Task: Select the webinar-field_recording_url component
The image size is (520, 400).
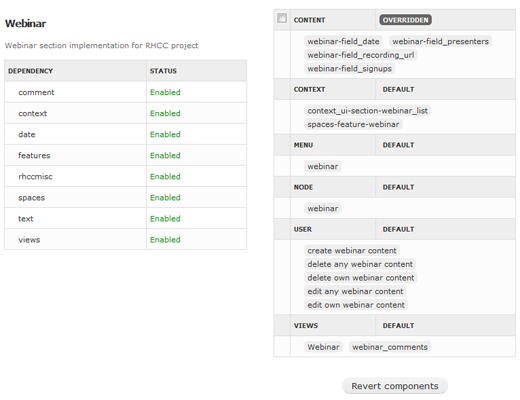Action: pyautogui.click(x=361, y=55)
